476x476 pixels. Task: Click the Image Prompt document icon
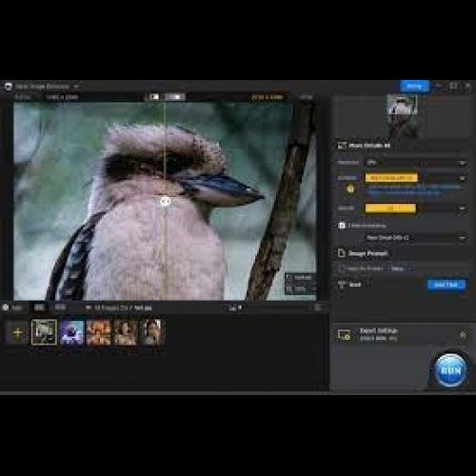tap(341, 253)
